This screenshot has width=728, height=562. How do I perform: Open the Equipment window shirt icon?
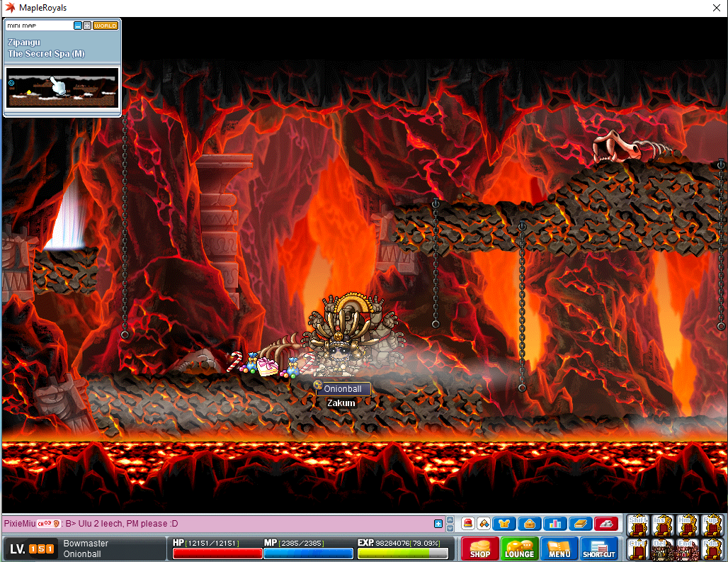point(504,524)
